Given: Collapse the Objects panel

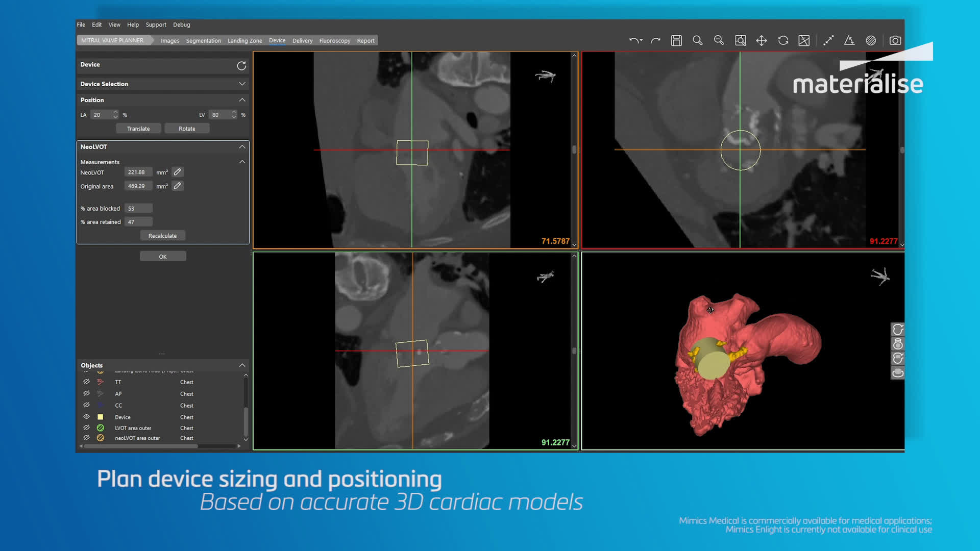Looking at the screenshot, I should (x=242, y=365).
